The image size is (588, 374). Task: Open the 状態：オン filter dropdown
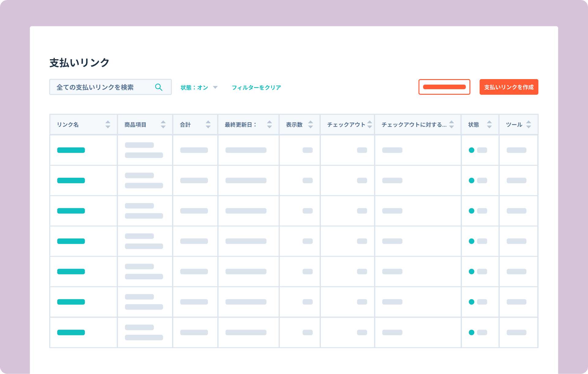(x=199, y=87)
